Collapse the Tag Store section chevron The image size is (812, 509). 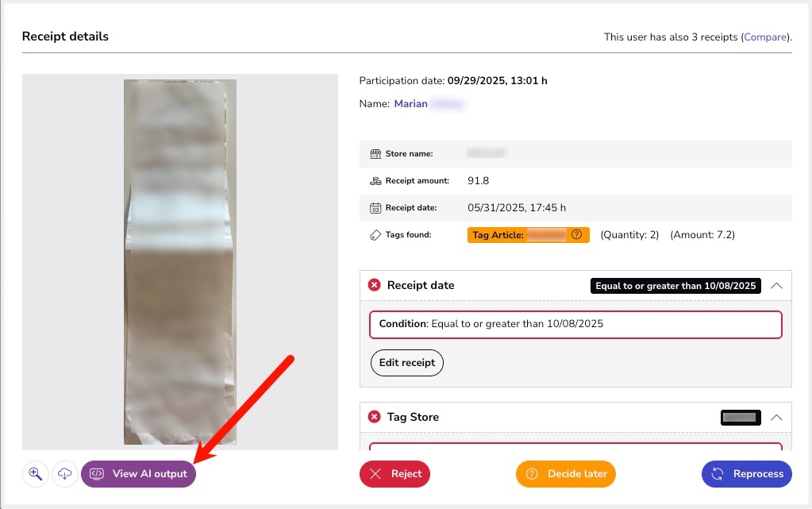[x=776, y=417]
